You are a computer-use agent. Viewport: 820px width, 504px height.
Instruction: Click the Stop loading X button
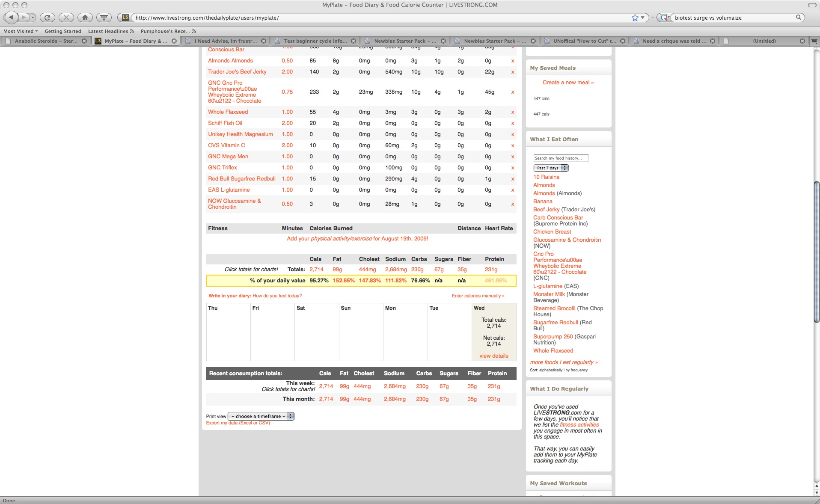coord(66,18)
